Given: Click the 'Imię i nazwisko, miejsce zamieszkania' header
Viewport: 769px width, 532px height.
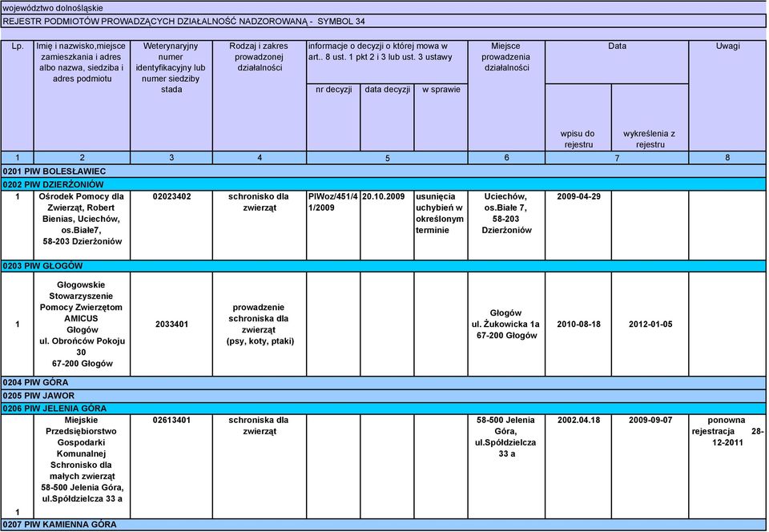Looking at the screenshot, I should tap(82, 95).
